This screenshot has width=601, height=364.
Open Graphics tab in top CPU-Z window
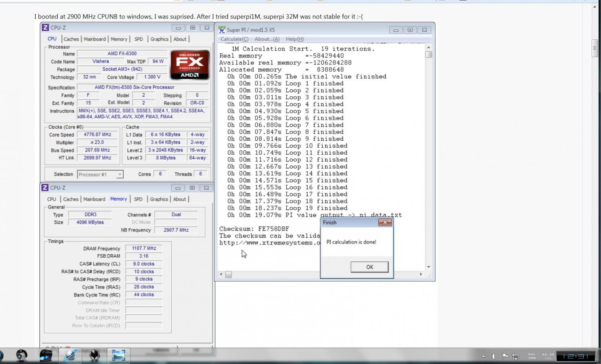click(x=159, y=39)
